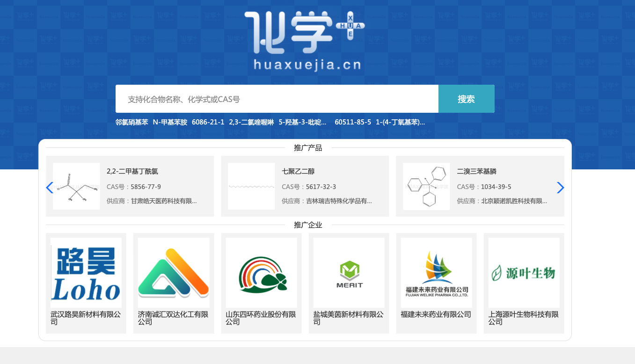Open hot search term N-甲基苯胺
Viewport: 635px width, 364px height.
pyautogui.click(x=170, y=122)
